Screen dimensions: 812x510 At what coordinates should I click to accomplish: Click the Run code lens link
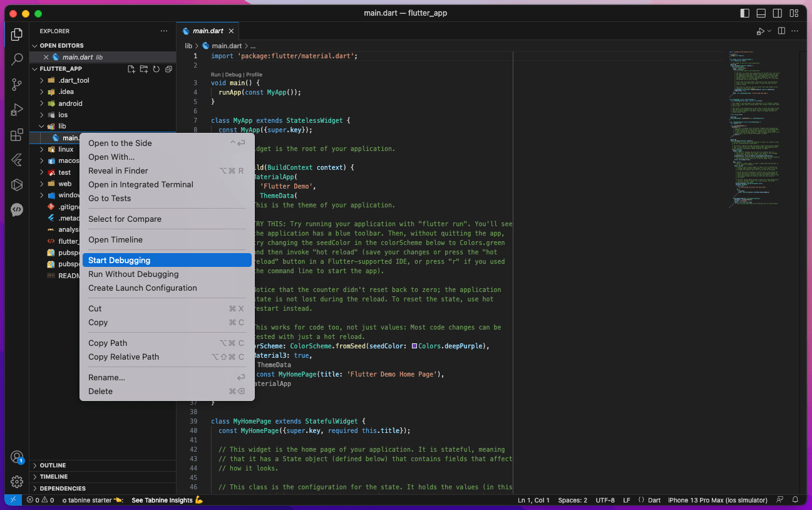pos(216,75)
